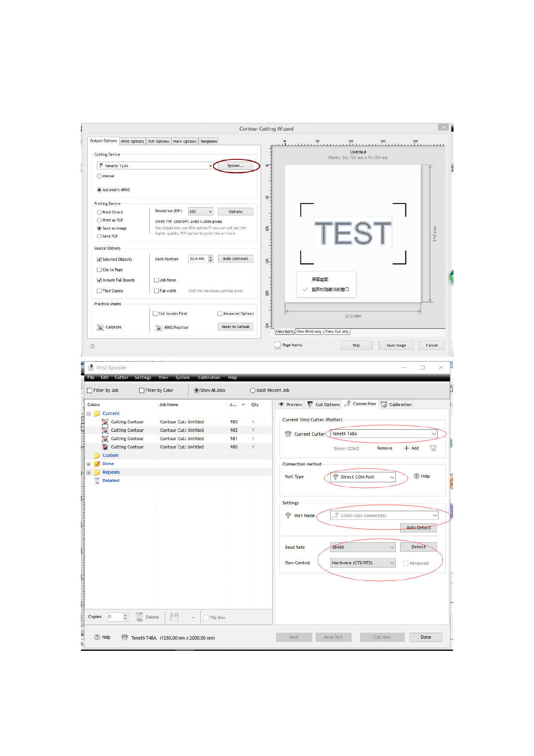Image resolution: width=534 pixels, height=756 pixels.
Task: Open the Cutter menu in Vinyl Spooler
Action: point(121,378)
